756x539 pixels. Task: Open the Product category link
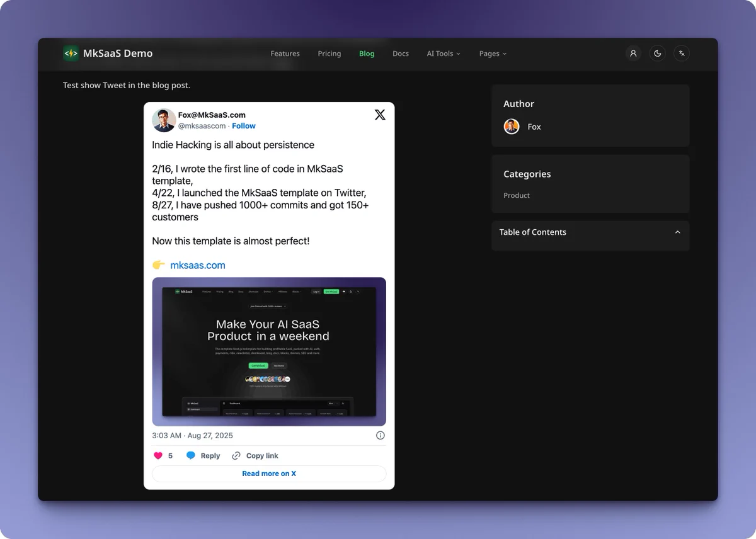coord(517,195)
